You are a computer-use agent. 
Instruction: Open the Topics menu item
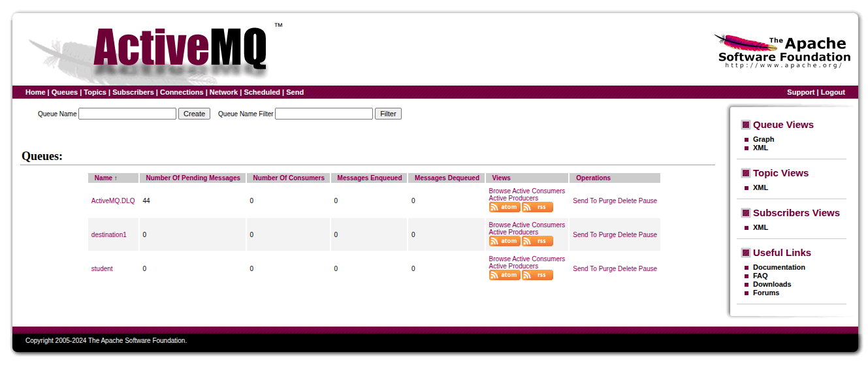click(95, 92)
